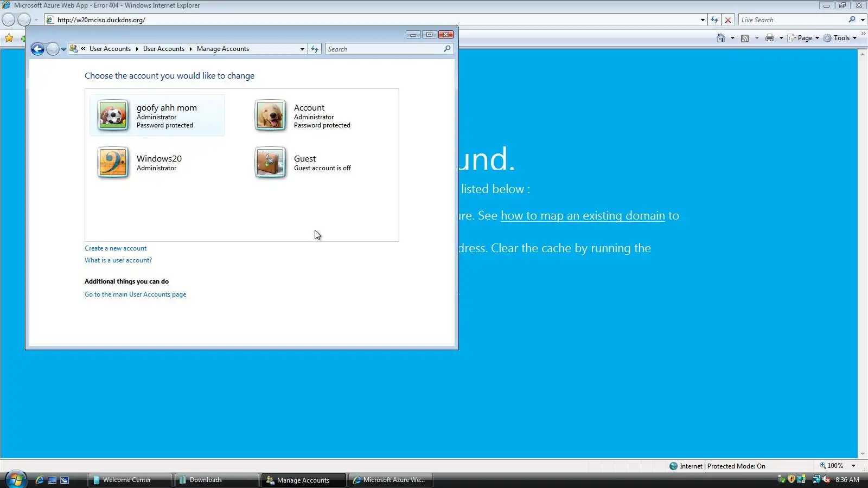
Task: Open the Account user with dog picture
Action: pyautogui.click(x=270, y=115)
